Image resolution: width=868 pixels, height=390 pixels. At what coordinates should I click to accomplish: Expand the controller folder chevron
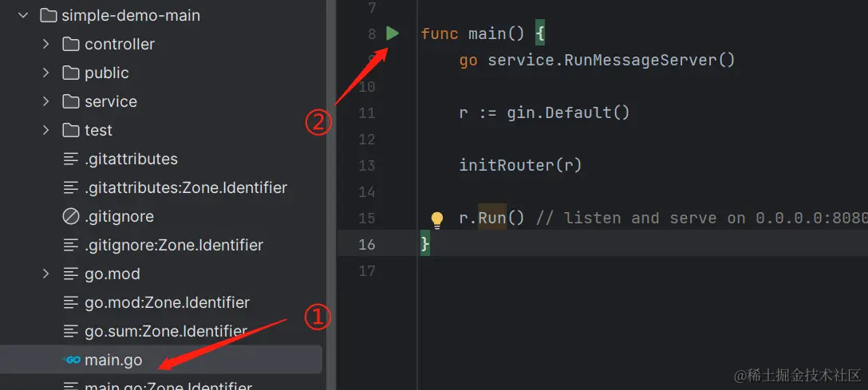point(46,44)
